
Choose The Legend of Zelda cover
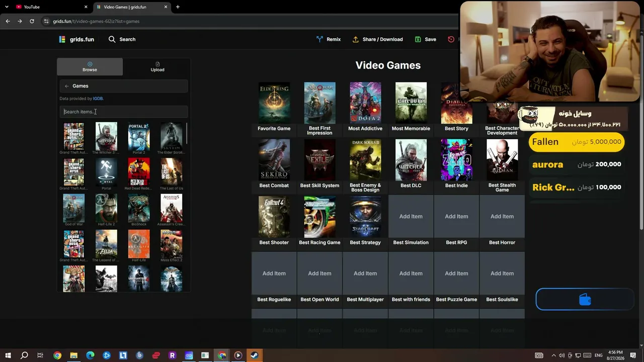tap(106, 244)
